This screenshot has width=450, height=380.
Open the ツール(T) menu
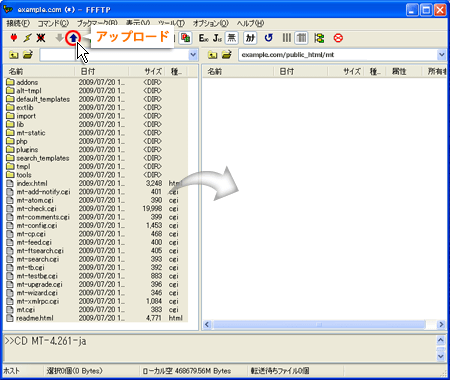(171, 23)
